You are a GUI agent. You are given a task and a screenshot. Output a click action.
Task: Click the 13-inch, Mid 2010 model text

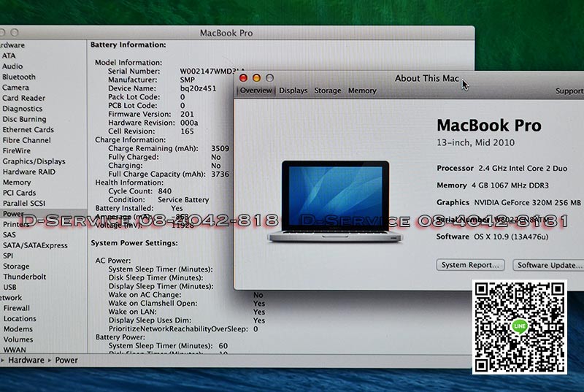tap(476, 142)
